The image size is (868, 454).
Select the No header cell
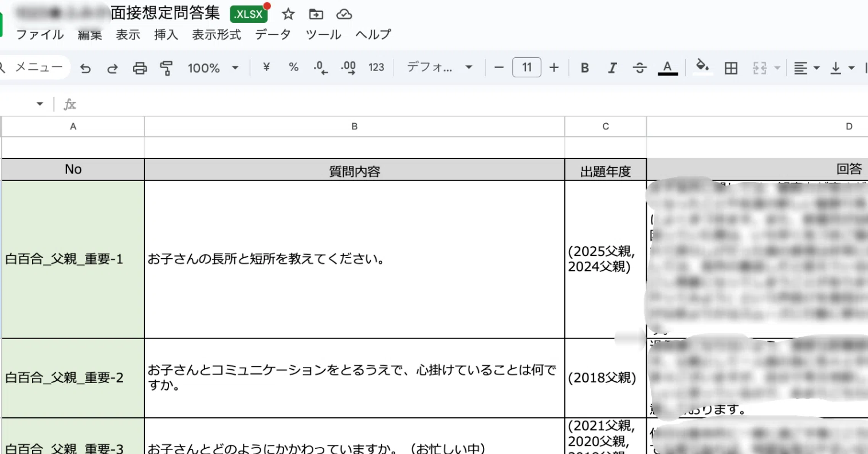coord(73,169)
